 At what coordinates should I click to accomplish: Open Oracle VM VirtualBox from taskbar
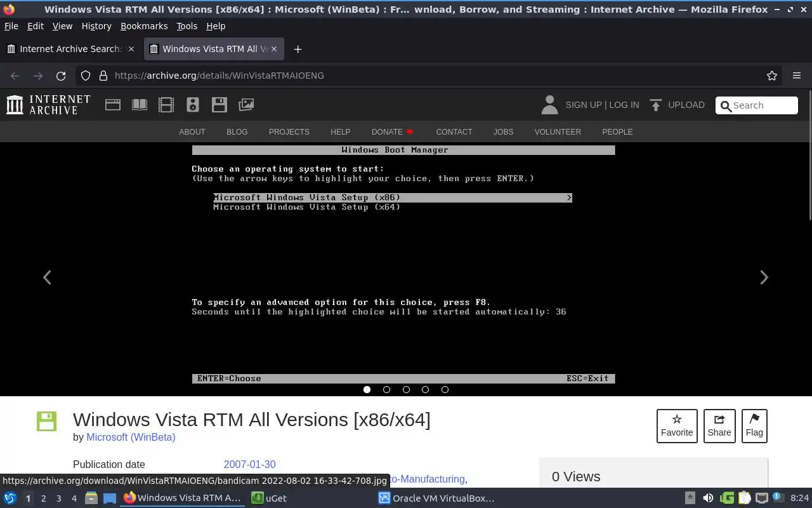pos(436,498)
